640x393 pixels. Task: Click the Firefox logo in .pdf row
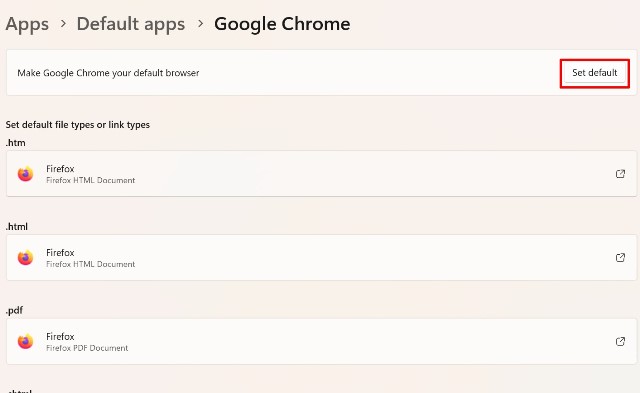[x=25, y=342]
